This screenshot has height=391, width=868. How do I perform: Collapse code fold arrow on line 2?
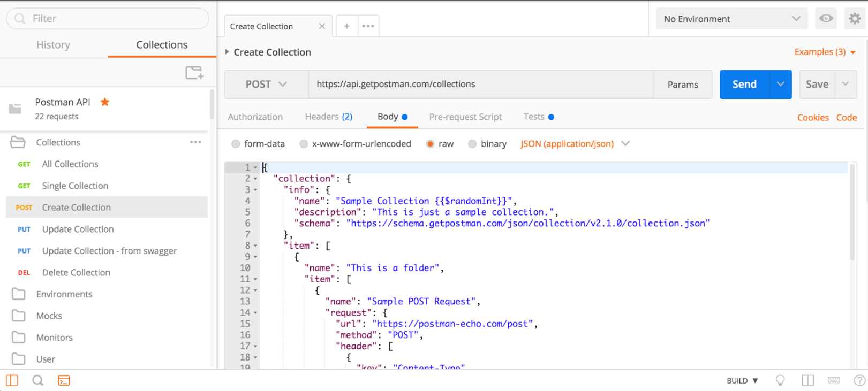click(255, 179)
